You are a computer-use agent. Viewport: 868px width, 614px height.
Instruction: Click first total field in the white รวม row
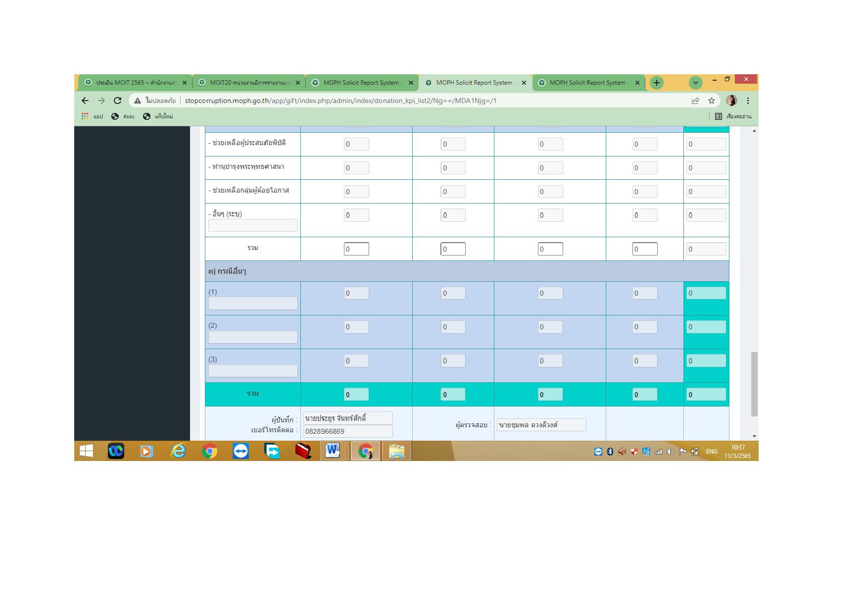tap(356, 249)
